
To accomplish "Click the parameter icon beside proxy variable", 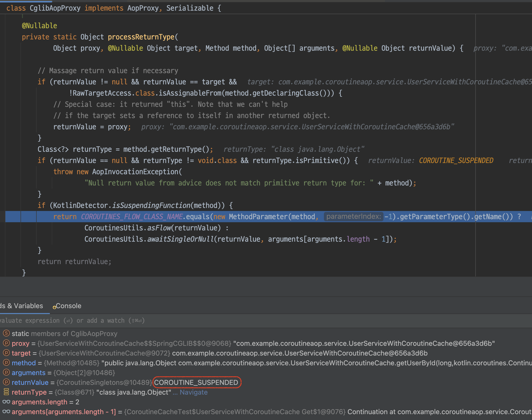I will 6,343.
